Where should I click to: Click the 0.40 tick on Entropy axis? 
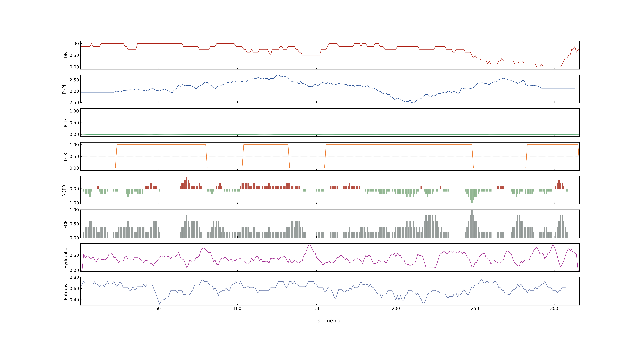(74, 300)
